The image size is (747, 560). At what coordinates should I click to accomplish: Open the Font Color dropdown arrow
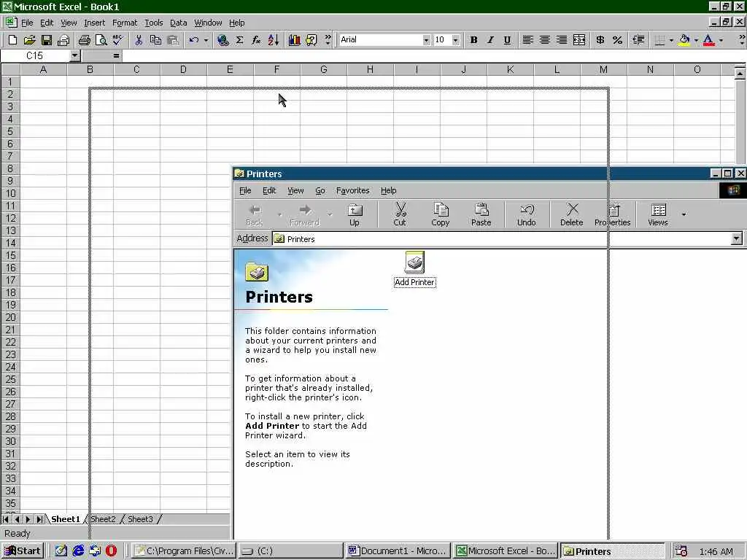coord(721,40)
